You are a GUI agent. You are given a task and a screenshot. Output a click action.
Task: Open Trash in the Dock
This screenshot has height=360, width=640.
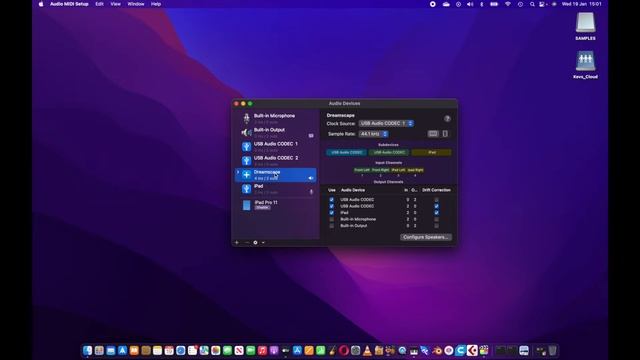[x=552, y=350]
